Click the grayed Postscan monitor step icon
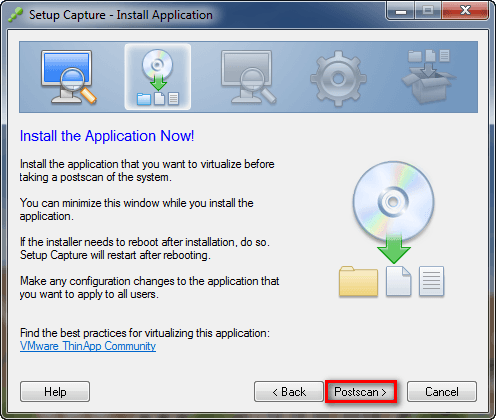The width and height of the screenshot is (496, 420). coord(248,77)
